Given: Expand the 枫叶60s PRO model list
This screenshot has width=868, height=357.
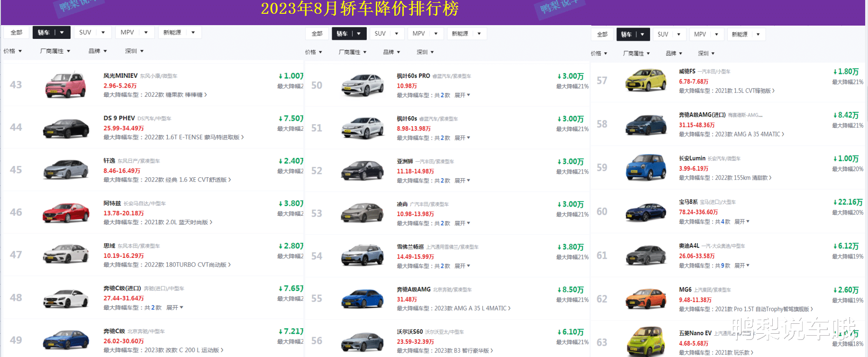Looking at the screenshot, I should point(462,95).
